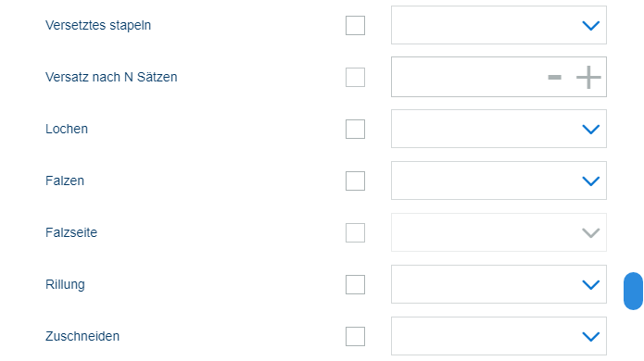Toggle the Falzen checkbox
Viewport: 644px width, 361px height.
(355, 180)
